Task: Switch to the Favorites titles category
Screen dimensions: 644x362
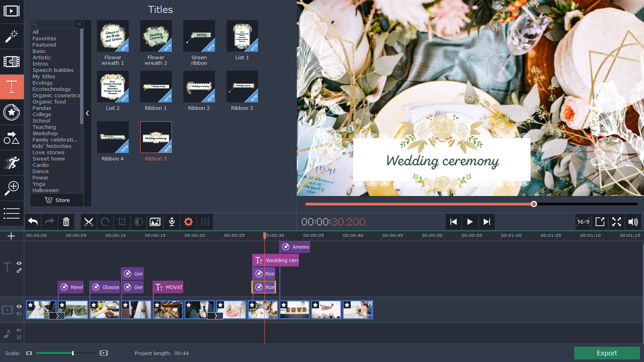Action: (44, 38)
